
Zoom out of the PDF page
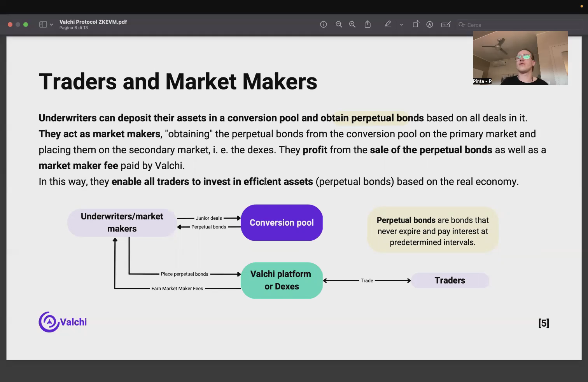(339, 25)
